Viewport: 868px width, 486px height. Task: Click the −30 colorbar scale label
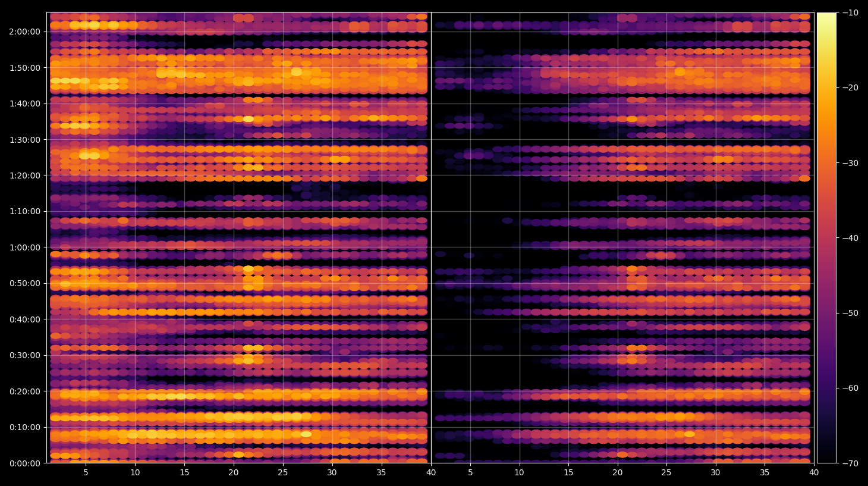pos(850,163)
